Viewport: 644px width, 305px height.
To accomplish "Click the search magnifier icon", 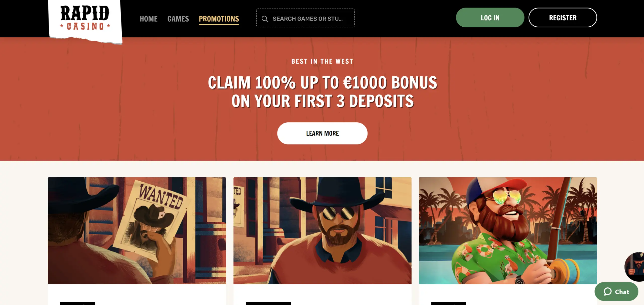I will point(265,19).
